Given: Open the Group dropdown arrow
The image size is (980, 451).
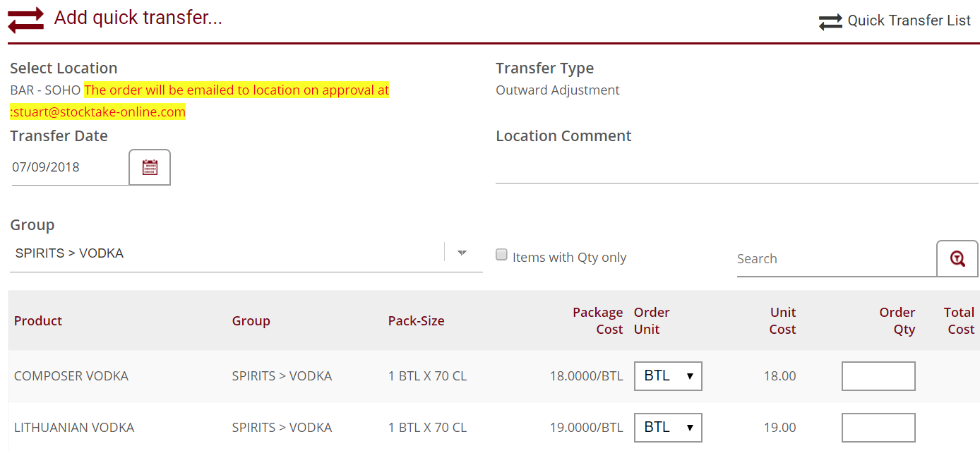Looking at the screenshot, I should 462,253.
